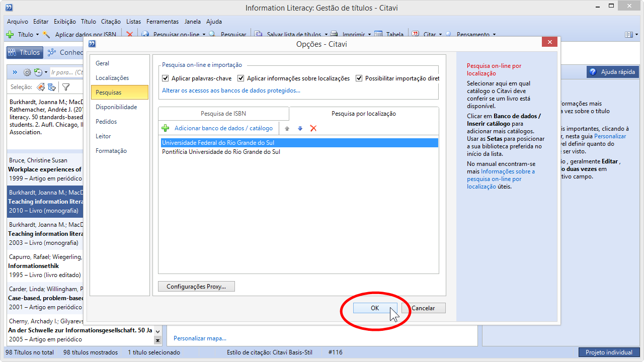Select Pesquisa por localização tab
Image resolution: width=644 pixels, height=362 pixels.
[364, 114]
